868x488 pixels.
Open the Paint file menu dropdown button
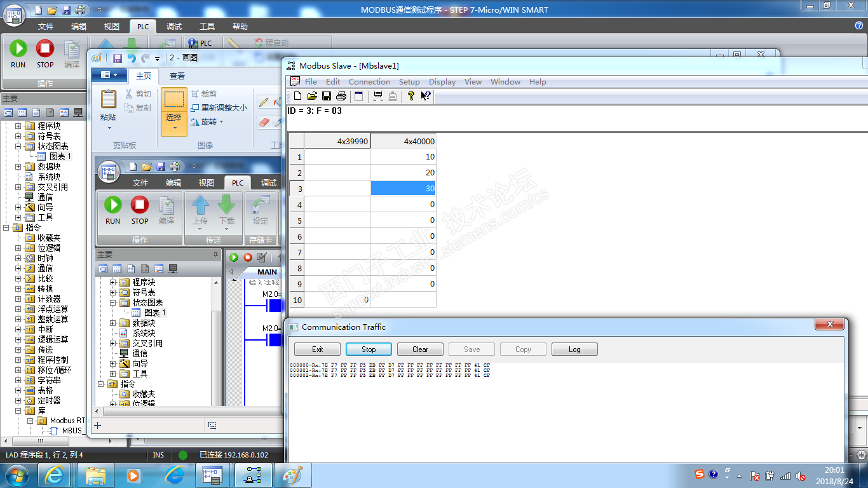pos(109,76)
